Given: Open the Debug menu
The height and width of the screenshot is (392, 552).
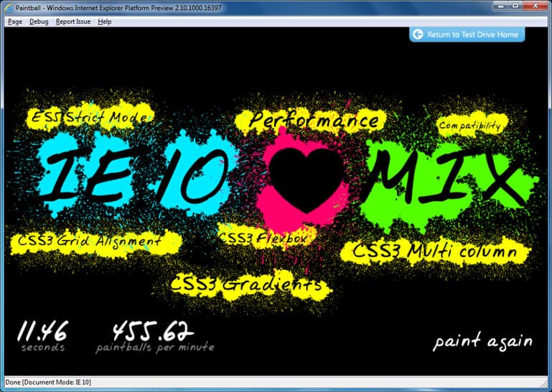Looking at the screenshot, I should coord(39,22).
